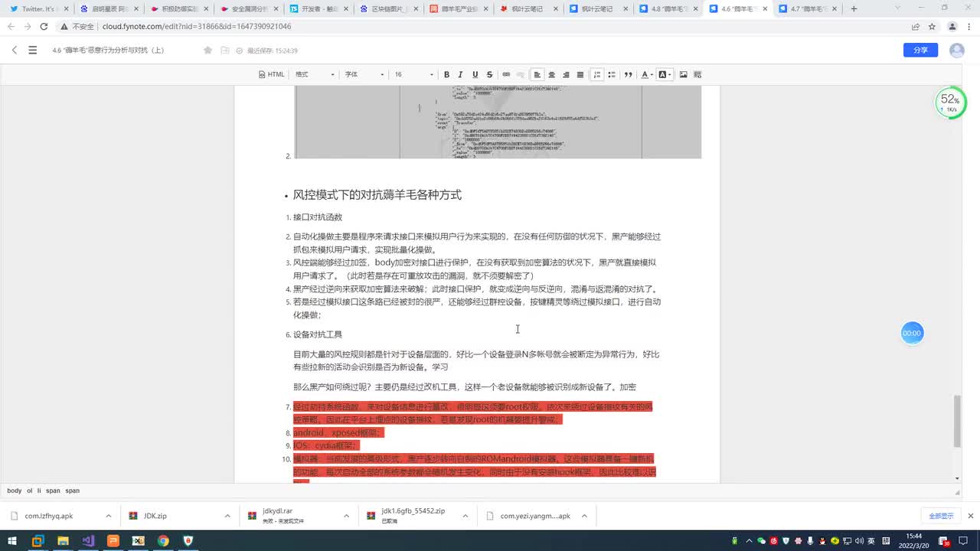Toggle numbered list
This screenshot has width=980, height=551.
tap(598, 74)
